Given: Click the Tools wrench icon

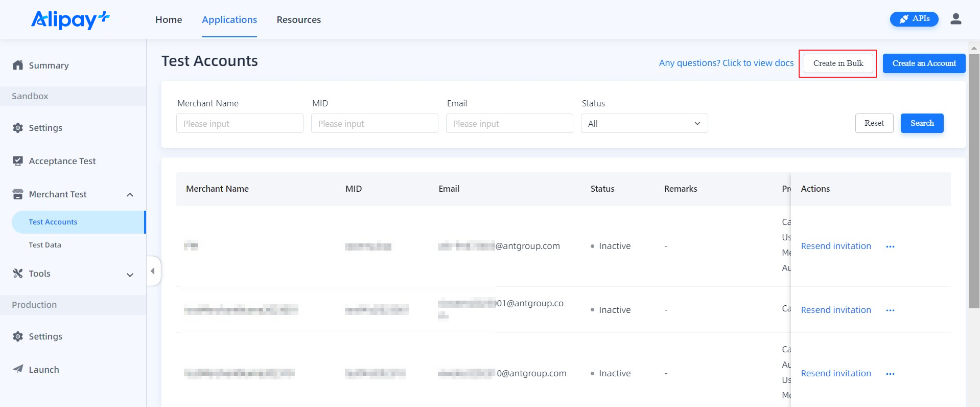Looking at the screenshot, I should [x=18, y=274].
